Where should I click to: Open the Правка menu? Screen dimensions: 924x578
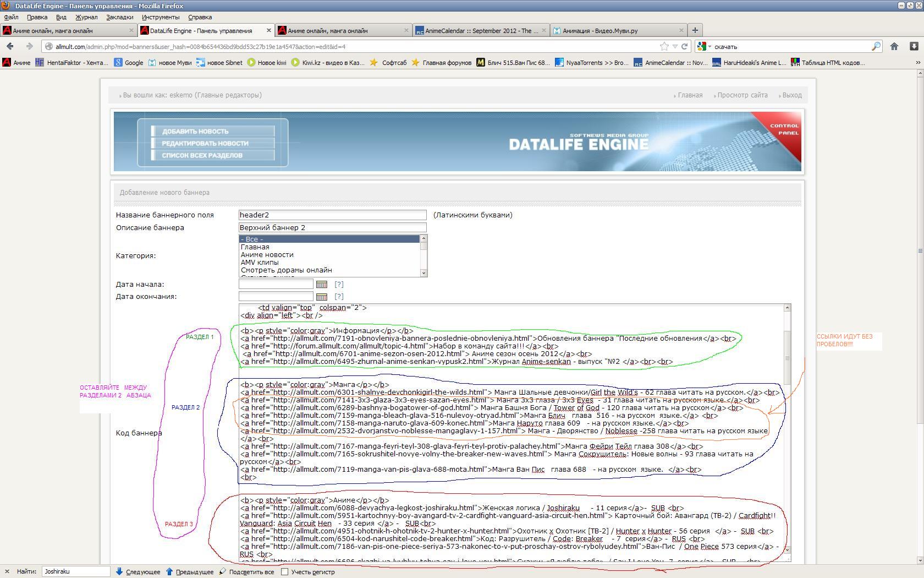pos(37,17)
